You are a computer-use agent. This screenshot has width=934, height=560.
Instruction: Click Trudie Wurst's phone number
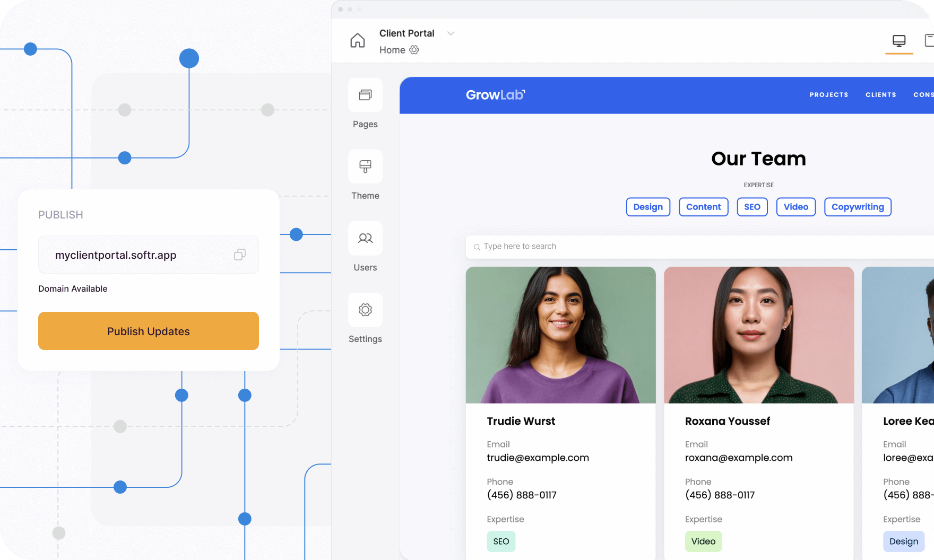click(522, 495)
